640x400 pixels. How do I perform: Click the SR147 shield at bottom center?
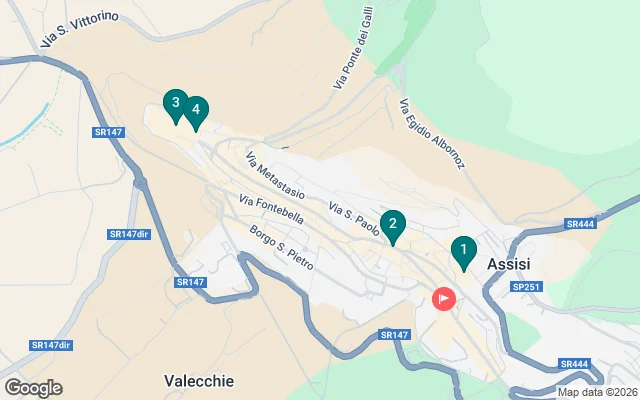pos(394,335)
